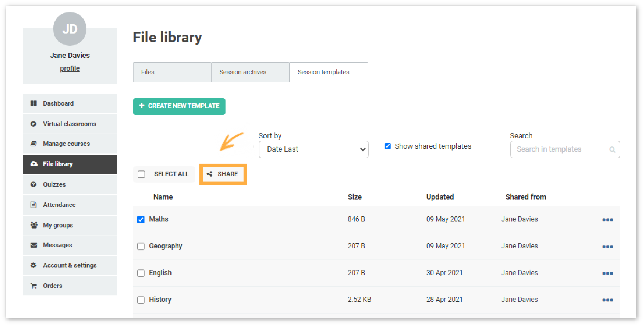Click the Select All label
Screen dimensions: 644x326
coord(171,174)
